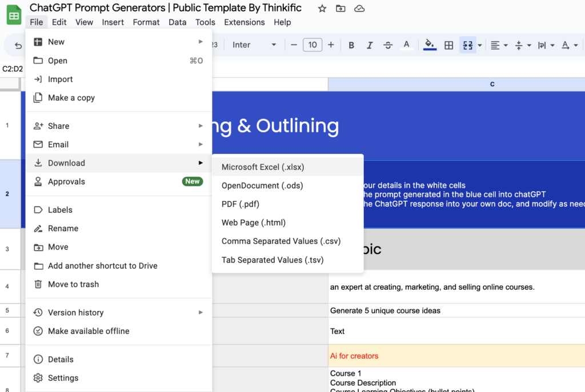Image resolution: width=585 pixels, height=392 pixels.
Task: Select Rename from File menu
Action: click(x=119, y=228)
